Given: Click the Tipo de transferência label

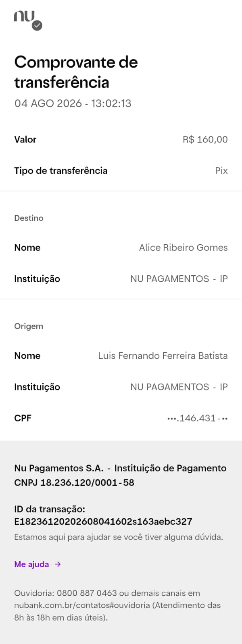Looking at the screenshot, I should point(61,171).
